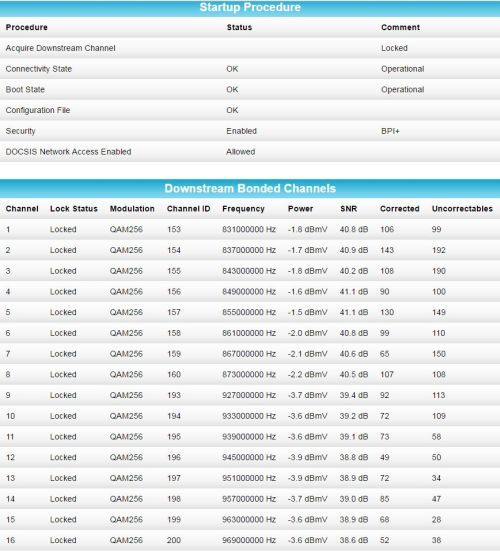Screen dimensions: 500x554
Task: Click the Acquire Downstream Channel row label
Action: coord(60,48)
